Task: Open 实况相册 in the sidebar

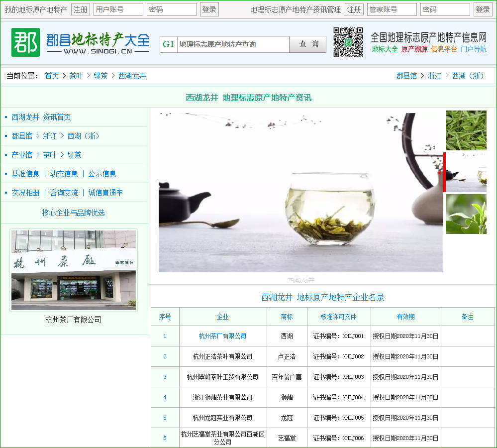Action: pyautogui.click(x=25, y=193)
